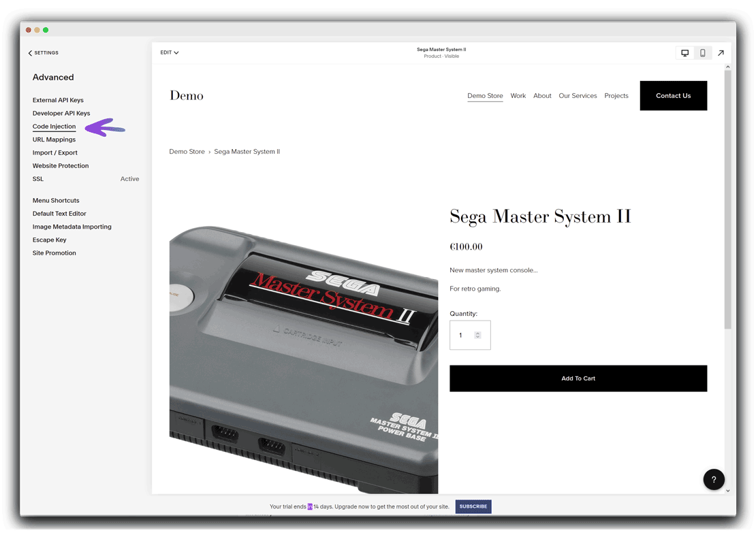Open Demo Store nav link
The image size is (756, 537).
pyautogui.click(x=485, y=96)
